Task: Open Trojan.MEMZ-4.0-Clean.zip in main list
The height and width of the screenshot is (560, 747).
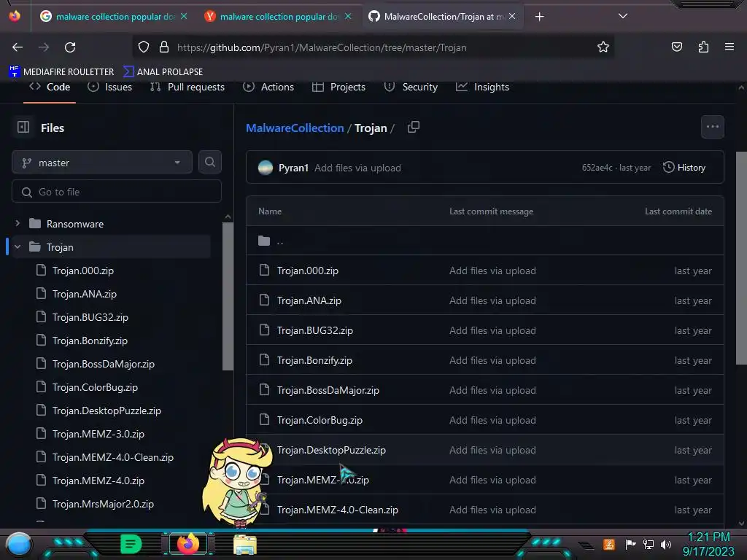Action: [x=338, y=510]
